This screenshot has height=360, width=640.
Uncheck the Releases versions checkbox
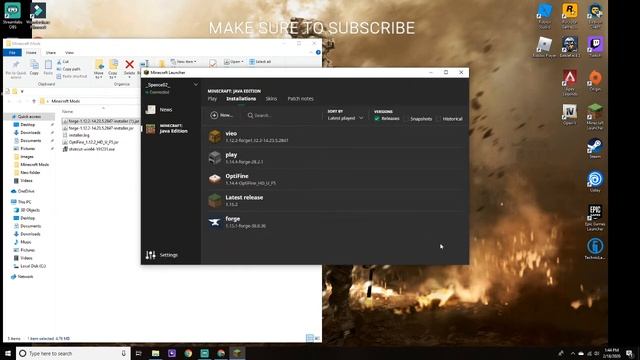pyautogui.click(x=377, y=118)
